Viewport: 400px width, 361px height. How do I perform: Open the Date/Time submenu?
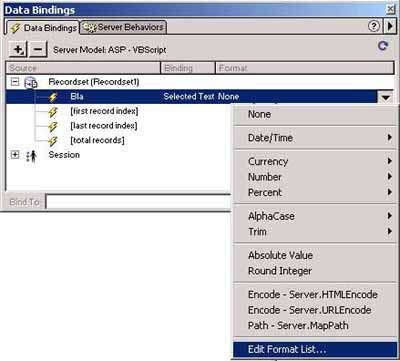pyautogui.click(x=315, y=138)
